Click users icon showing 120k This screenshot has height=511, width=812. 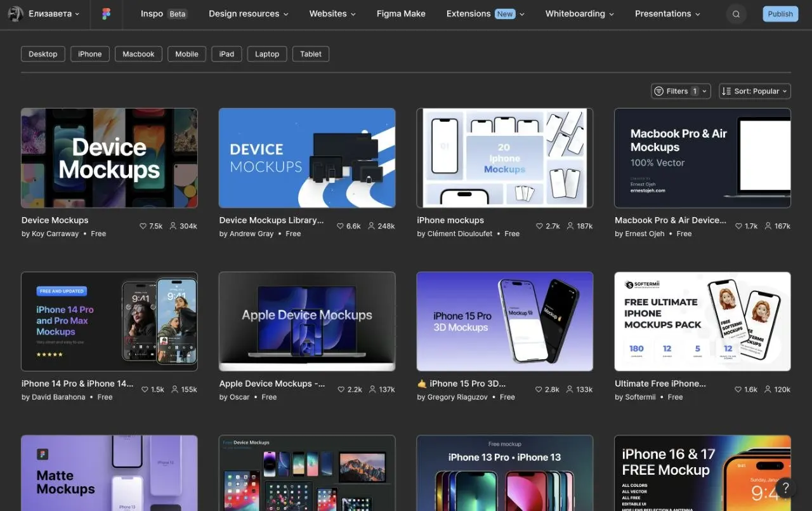(x=768, y=389)
